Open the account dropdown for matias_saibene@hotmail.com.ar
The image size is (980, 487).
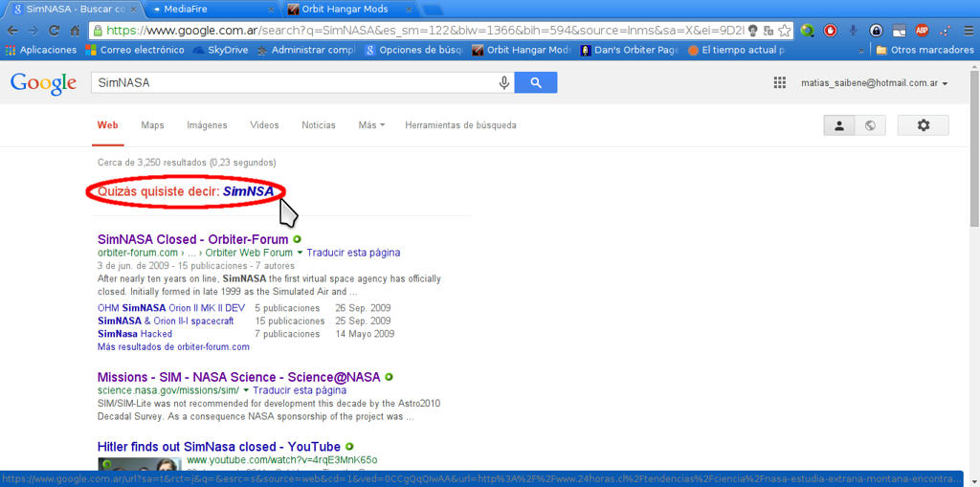click(875, 83)
